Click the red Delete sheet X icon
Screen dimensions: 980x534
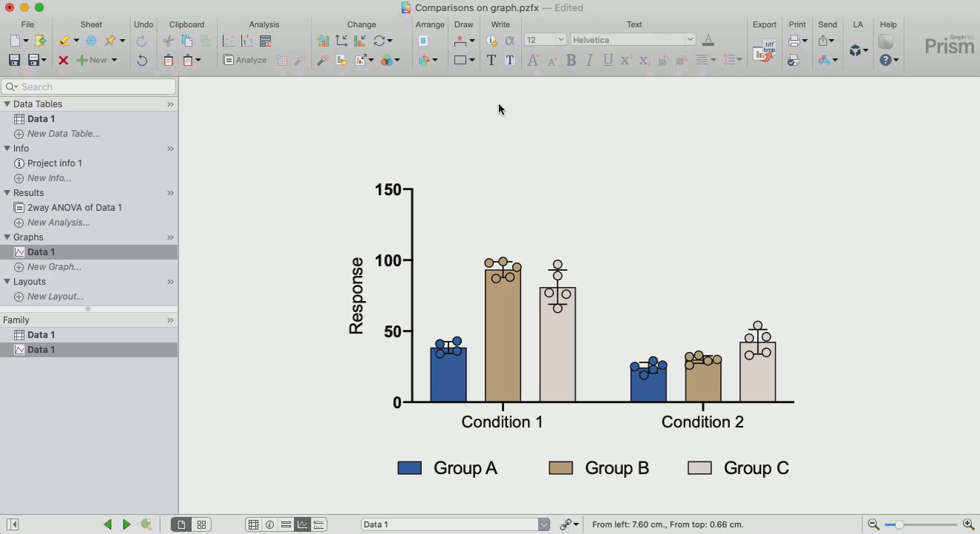[64, 60]
